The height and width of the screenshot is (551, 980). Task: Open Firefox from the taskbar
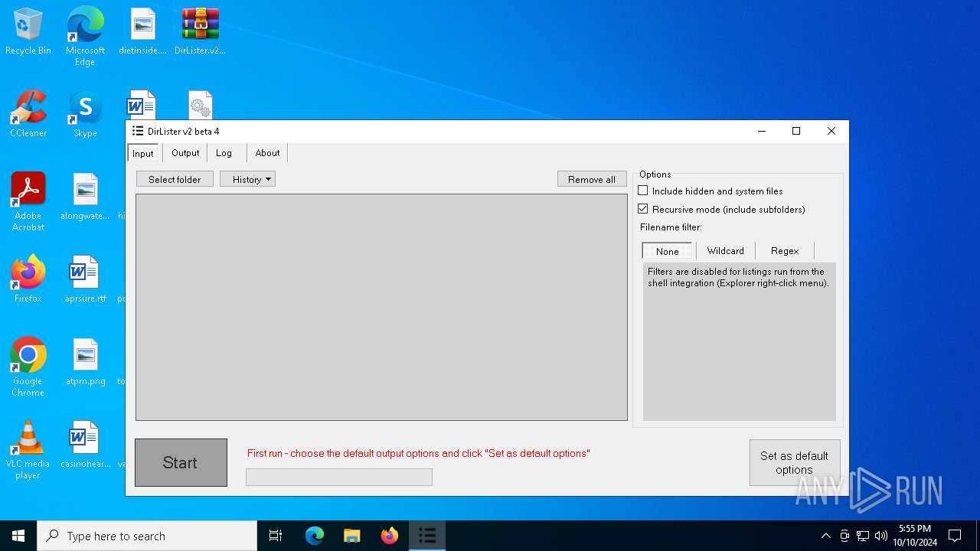pos(389,536)
